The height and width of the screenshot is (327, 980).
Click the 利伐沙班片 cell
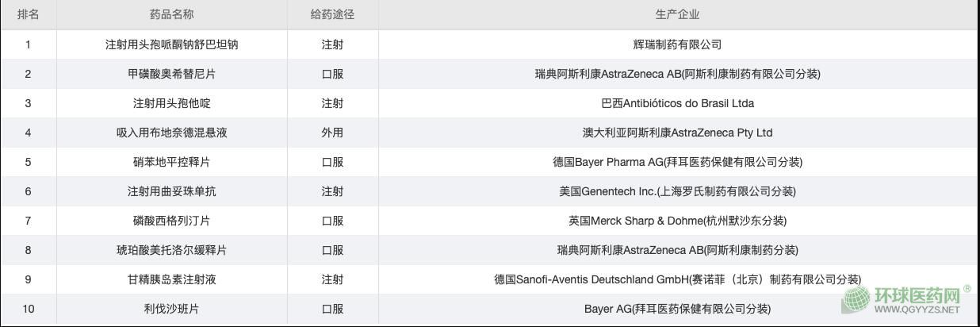pos(171,309)
